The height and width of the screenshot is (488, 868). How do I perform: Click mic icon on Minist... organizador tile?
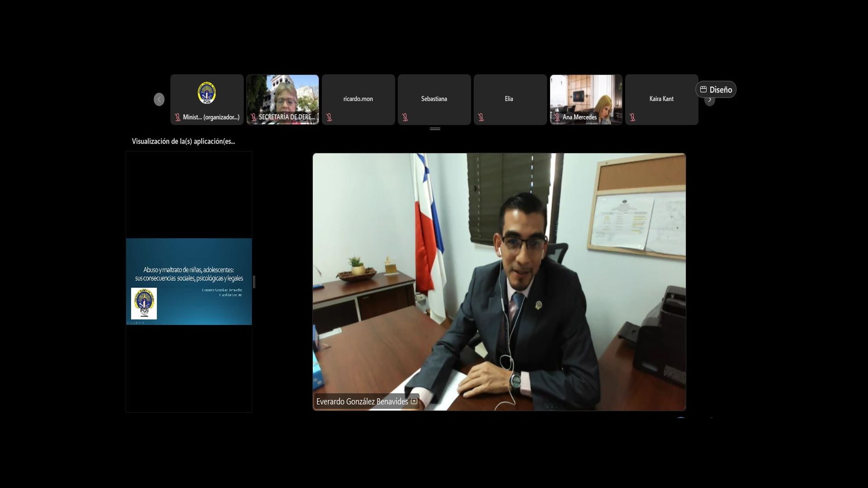point(178,117)
